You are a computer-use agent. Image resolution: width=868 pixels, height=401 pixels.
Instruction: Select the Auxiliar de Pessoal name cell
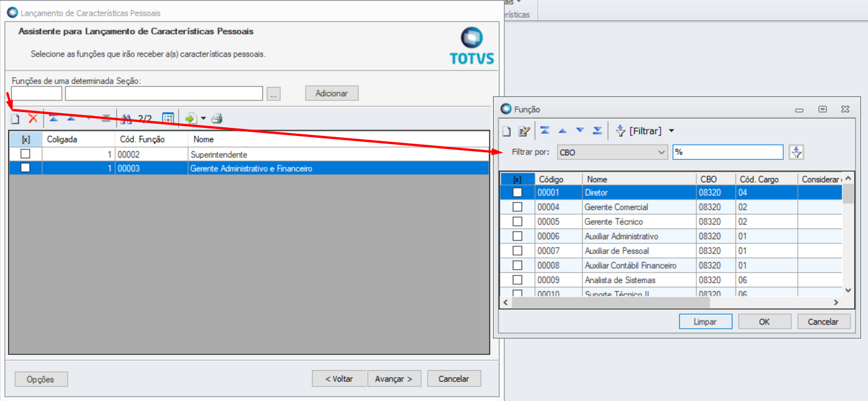(640, 250)
